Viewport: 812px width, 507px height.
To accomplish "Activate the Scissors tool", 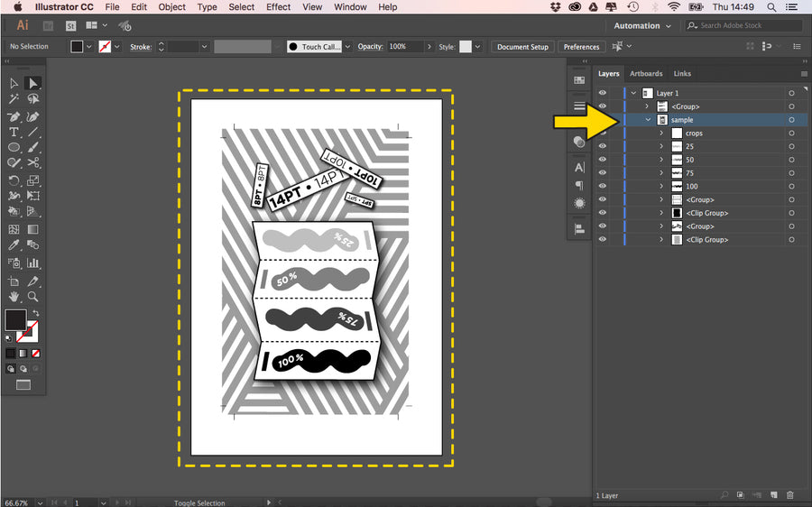I will click(33, 163).
